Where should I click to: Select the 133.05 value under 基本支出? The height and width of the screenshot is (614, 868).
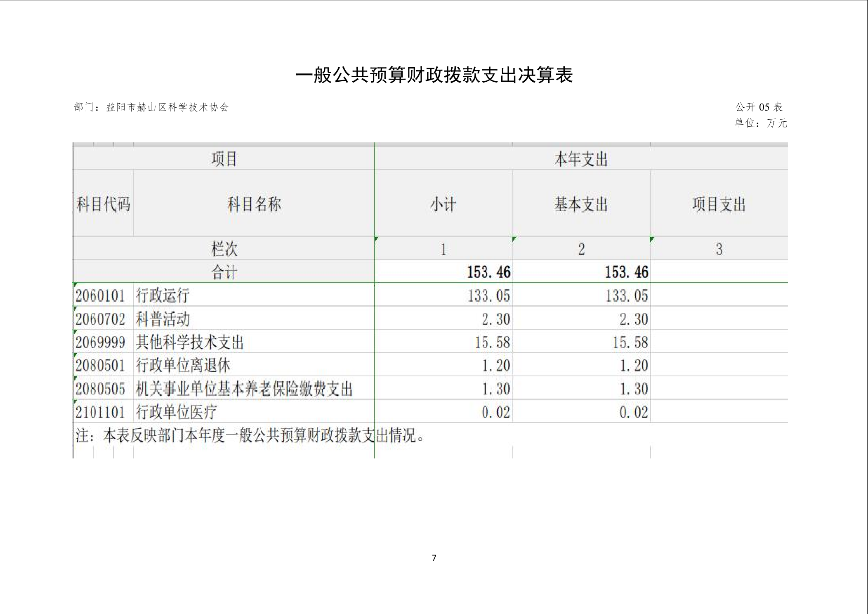pos(626,295)
